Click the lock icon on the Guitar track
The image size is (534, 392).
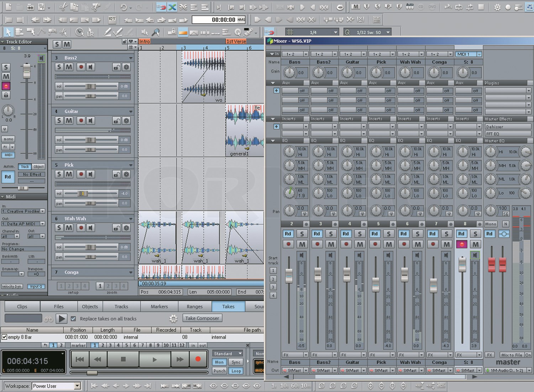[x=116, y=120]
